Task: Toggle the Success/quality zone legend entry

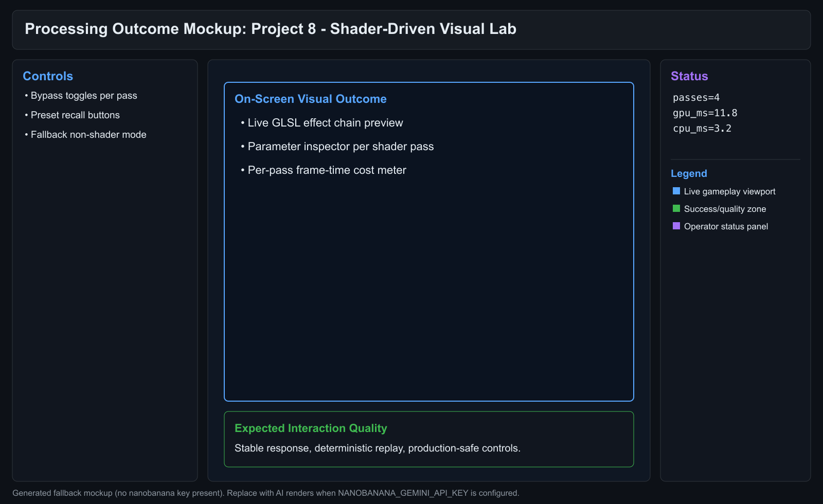Action: pyautogui.click(x=725, y=208)
